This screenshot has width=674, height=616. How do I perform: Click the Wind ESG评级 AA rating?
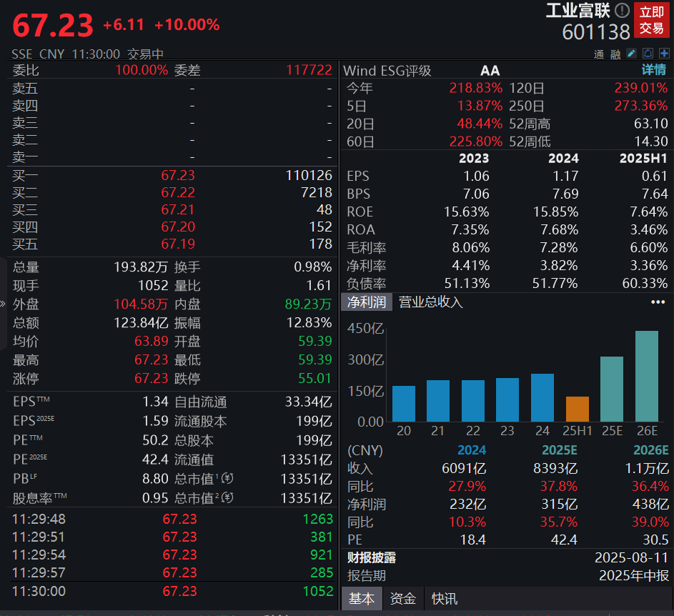tap(490, 71)
